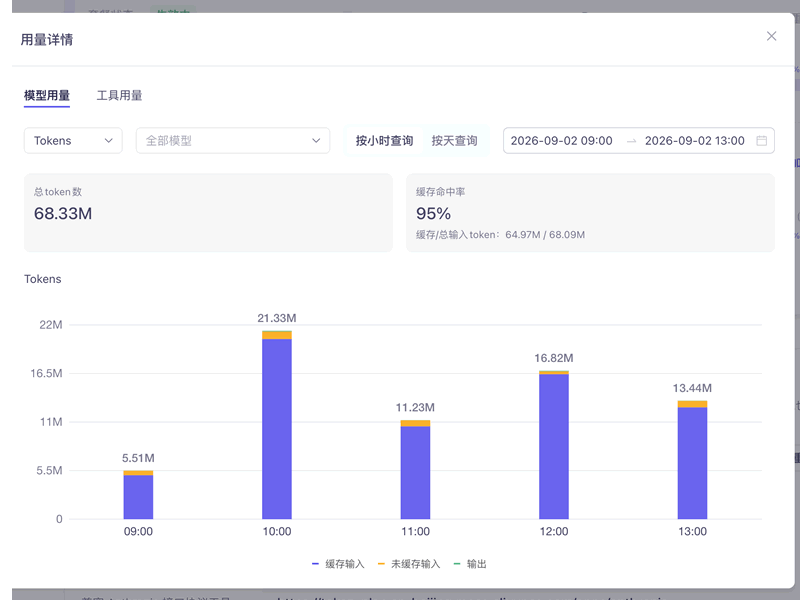Open the calendar icon in date range picker
Viewport: 800px width, 600px height.
click(761, 141)
